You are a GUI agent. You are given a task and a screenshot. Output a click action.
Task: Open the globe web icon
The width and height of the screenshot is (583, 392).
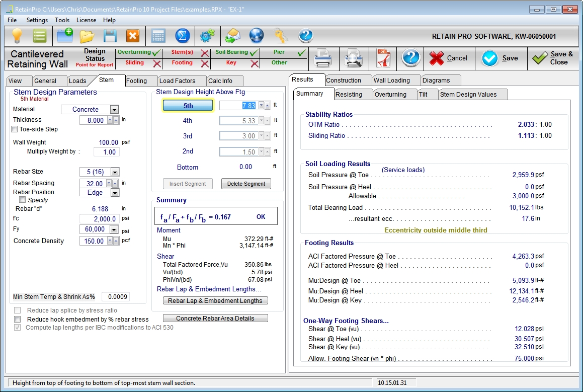click(257, 36)
